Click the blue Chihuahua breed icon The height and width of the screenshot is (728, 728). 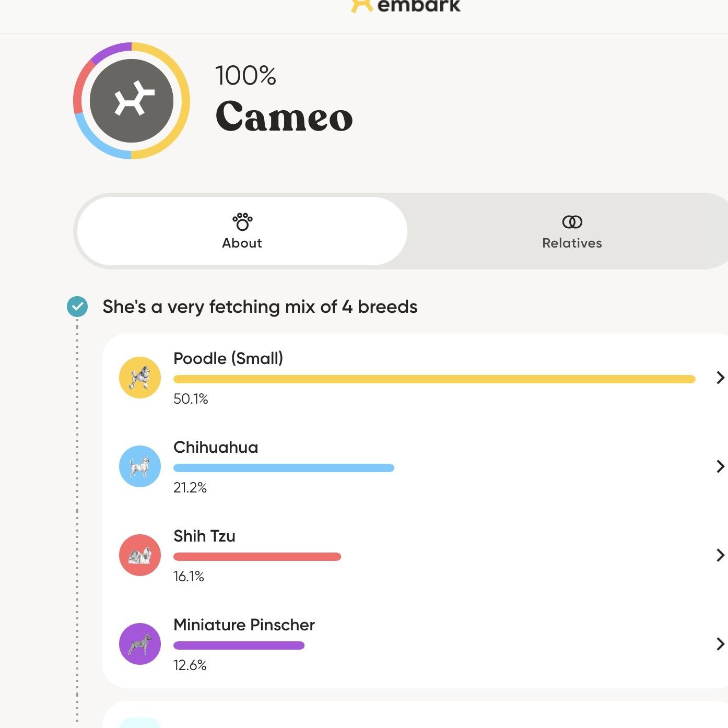140,466
